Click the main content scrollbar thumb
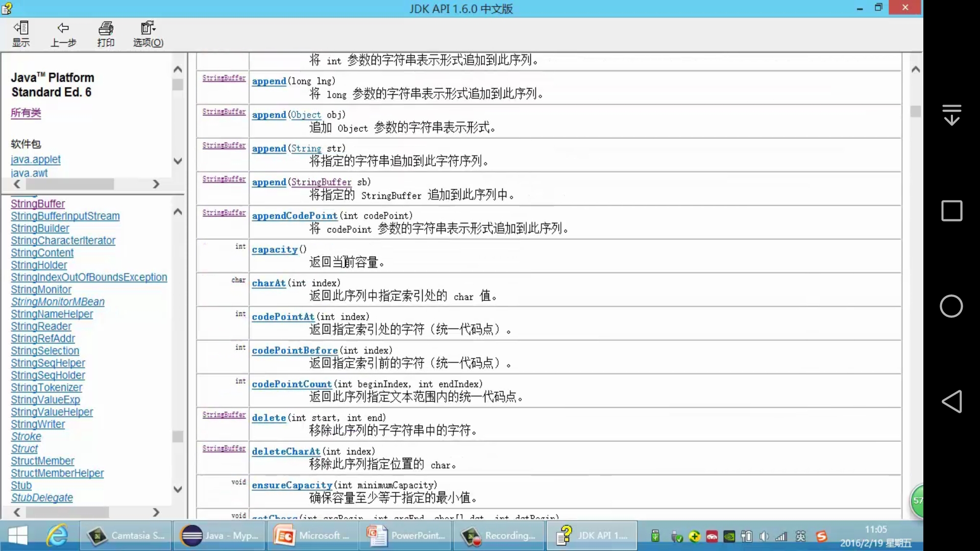Viewport: 980px width, 551px height. click(x=916, y=111)
